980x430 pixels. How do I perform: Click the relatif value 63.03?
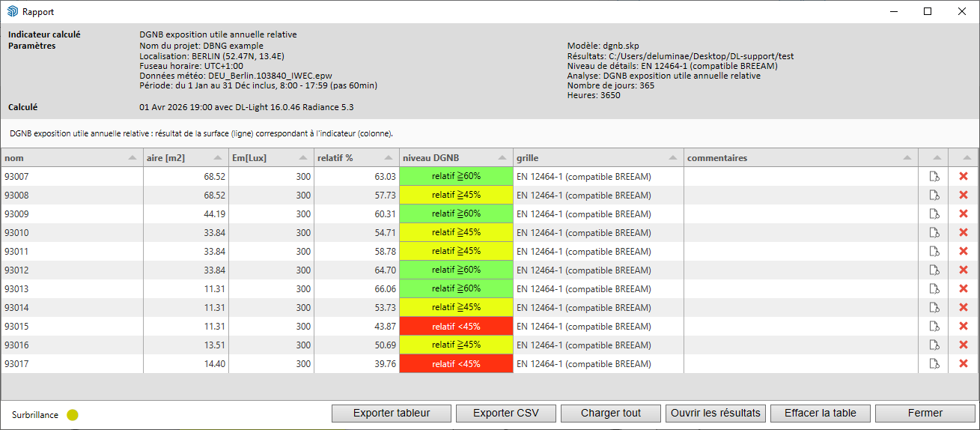click(385, 177)
